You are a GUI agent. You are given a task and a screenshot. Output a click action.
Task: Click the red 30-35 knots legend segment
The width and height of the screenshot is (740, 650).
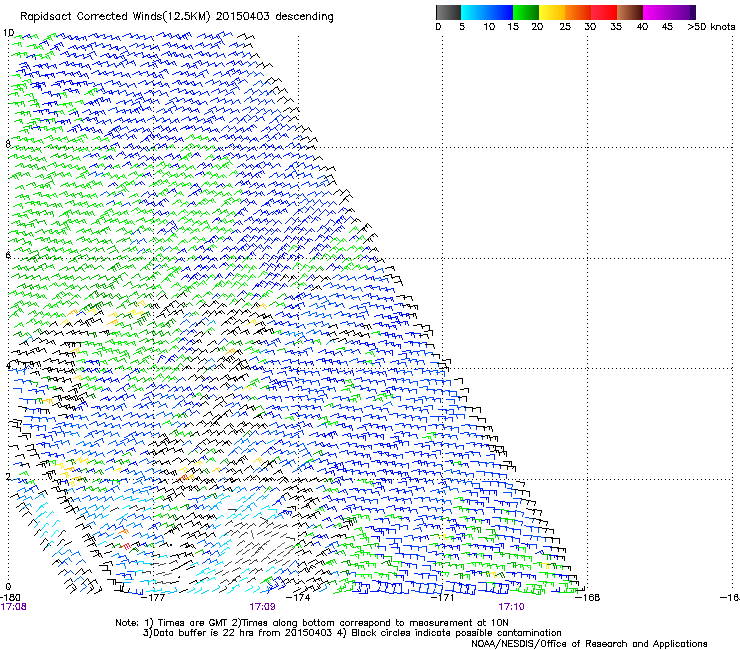604,12
